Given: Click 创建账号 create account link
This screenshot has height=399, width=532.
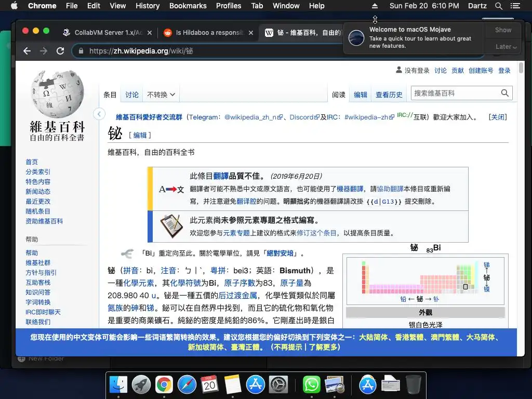Looking at the screenshot, I should [481, 70].
